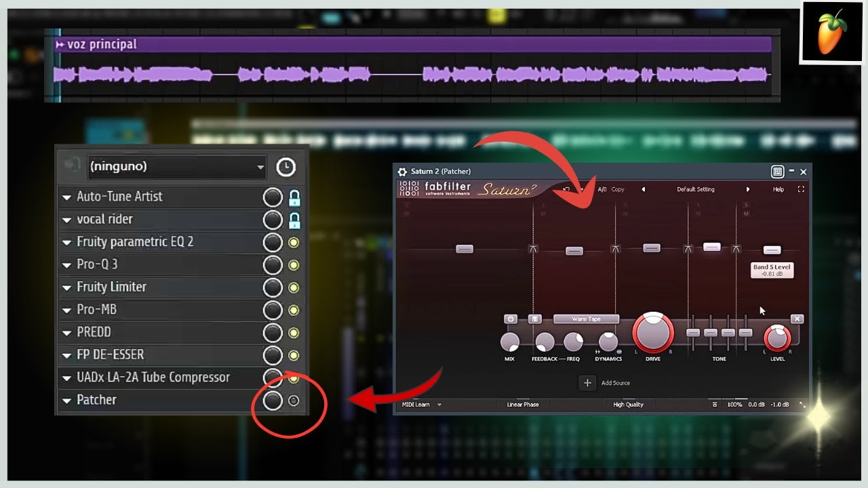Click the Dynamics knob
This screenshot has width=868, height=488.
tap(608, 342)
